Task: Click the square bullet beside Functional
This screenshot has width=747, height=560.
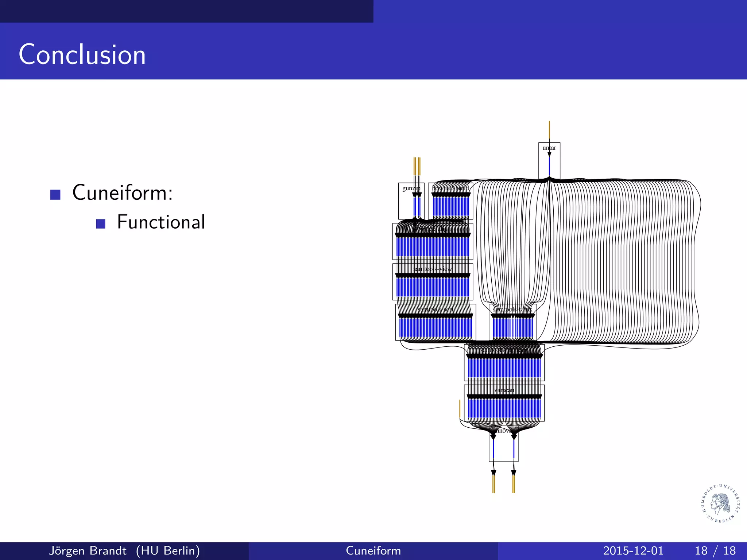Action: 101,223
